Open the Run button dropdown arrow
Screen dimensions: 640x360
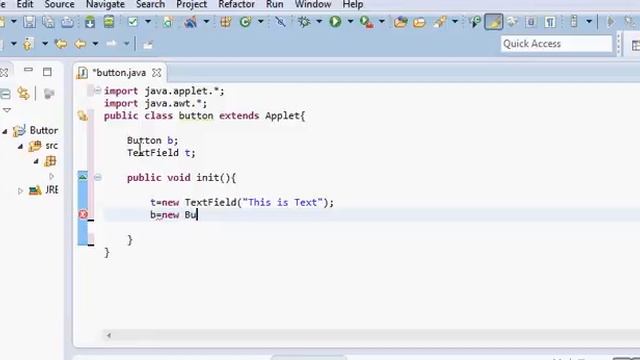pyautogui.click(x=350, y=22)
